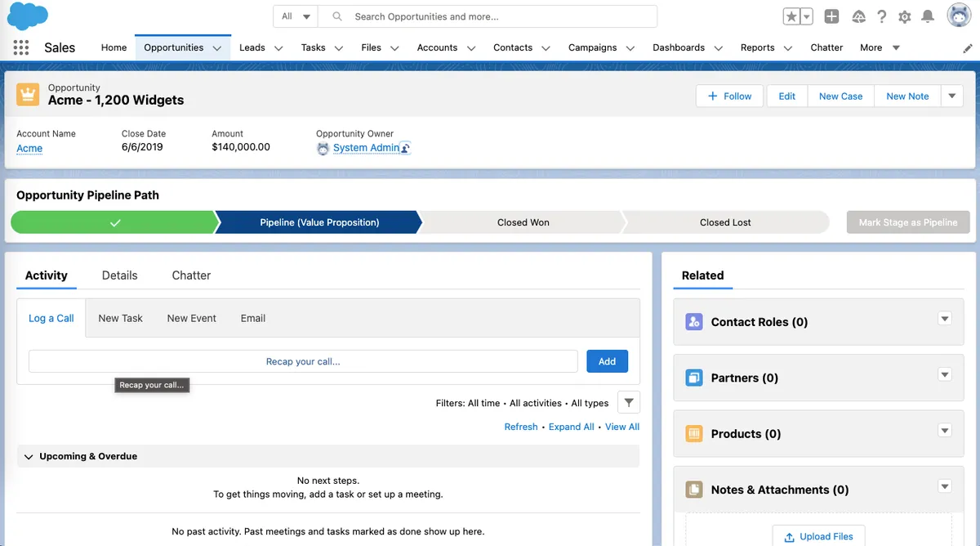This screenshot has height=546, width=980.
Task: Click the New Case button
Action: pos(840,96)
